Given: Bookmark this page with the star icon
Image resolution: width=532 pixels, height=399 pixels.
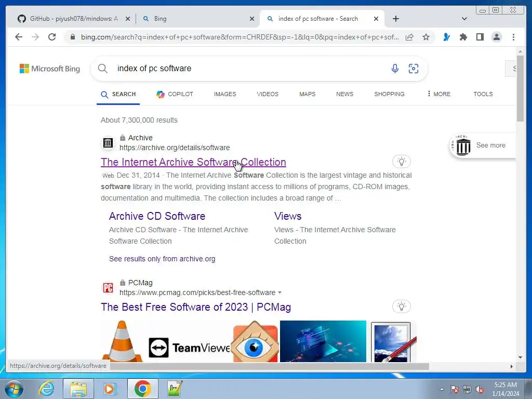Looking at the screenshot, I should coord(426,37).
